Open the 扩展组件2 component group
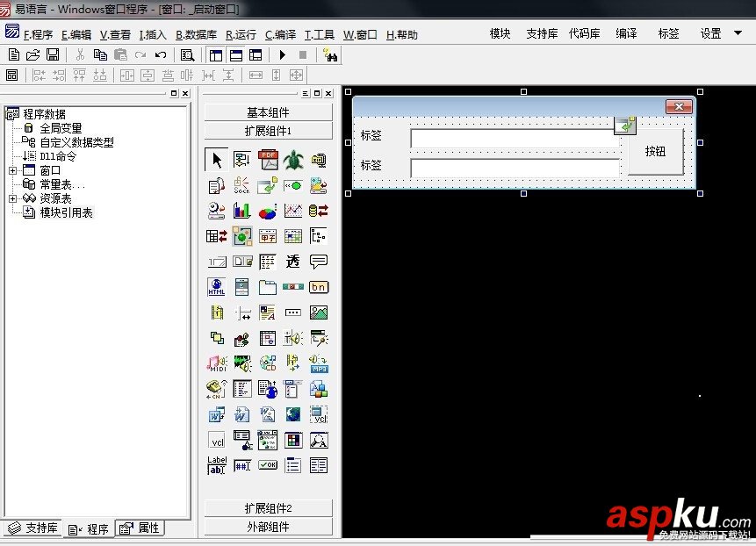The image size is (756, 546). (x=268, y=508)
